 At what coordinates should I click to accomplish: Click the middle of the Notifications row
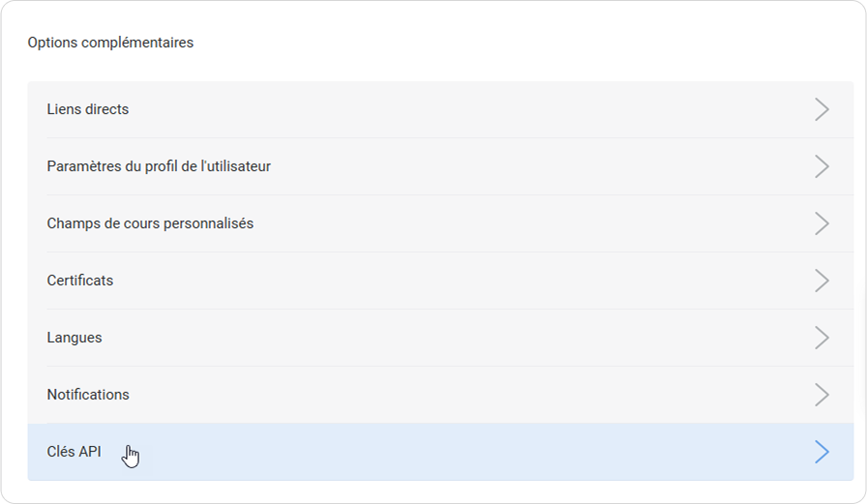point(440,395)
